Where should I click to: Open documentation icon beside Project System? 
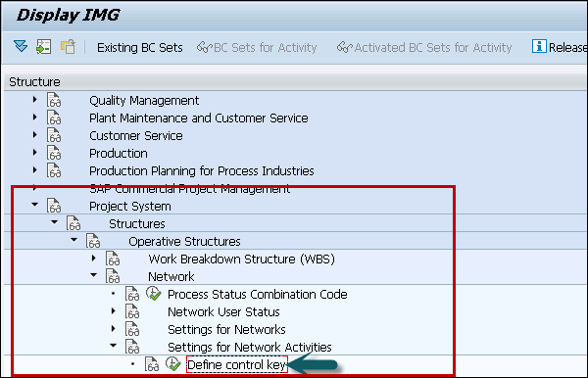pos(54,206)
